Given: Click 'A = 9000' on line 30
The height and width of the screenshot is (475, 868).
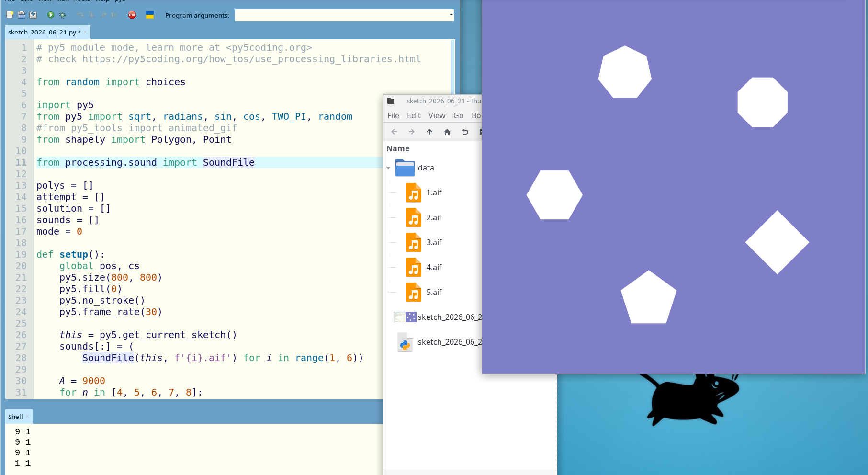Looking at the screenshot, I should (82, 381).
